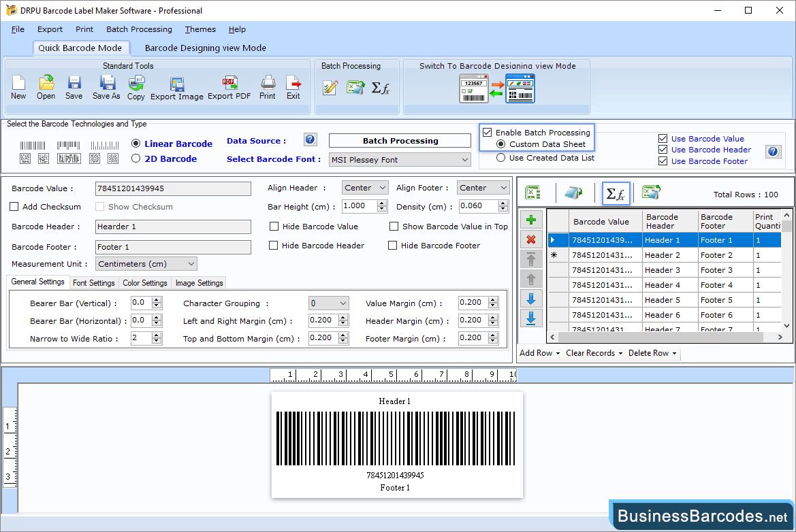Viewport: 796px width, 532px height.
Task: Click the New file icon
Action: (18, 87)
